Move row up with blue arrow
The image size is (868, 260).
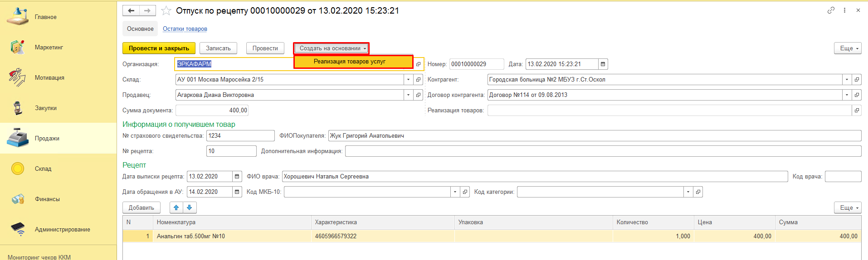pyautogui.click(x=176, y=207)
